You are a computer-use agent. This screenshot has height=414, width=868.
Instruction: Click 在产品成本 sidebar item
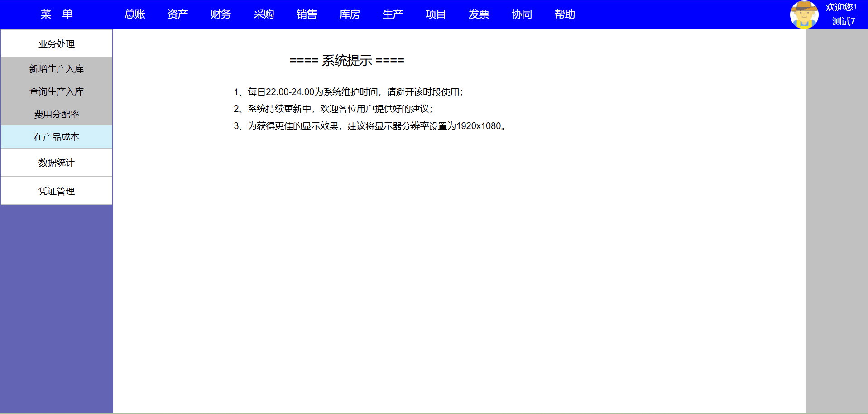pos(57,137)
